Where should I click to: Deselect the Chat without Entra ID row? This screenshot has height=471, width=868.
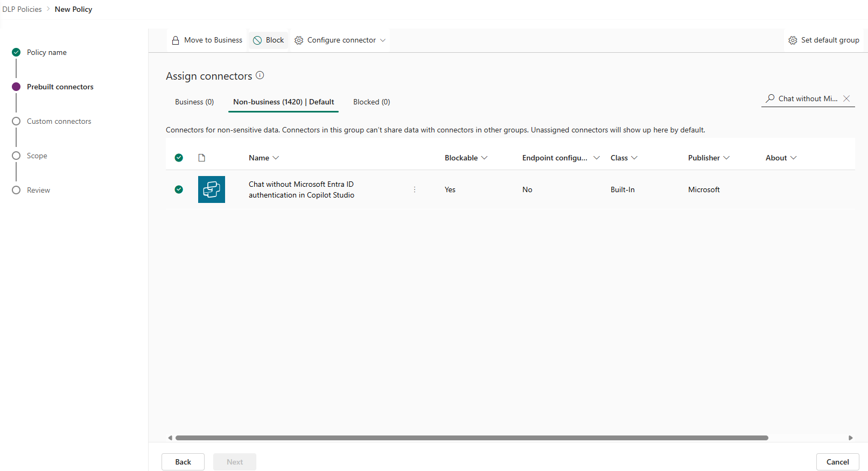click(179, 189)
